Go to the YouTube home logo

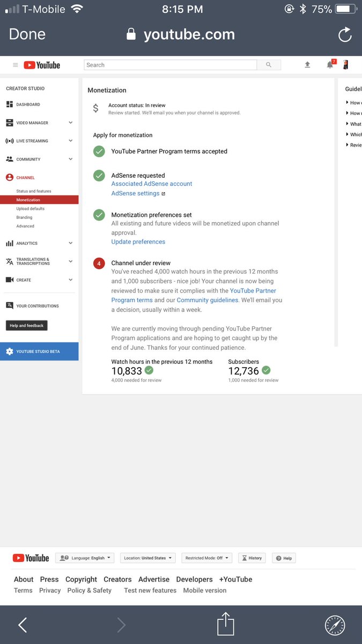(x=42, y=65)
